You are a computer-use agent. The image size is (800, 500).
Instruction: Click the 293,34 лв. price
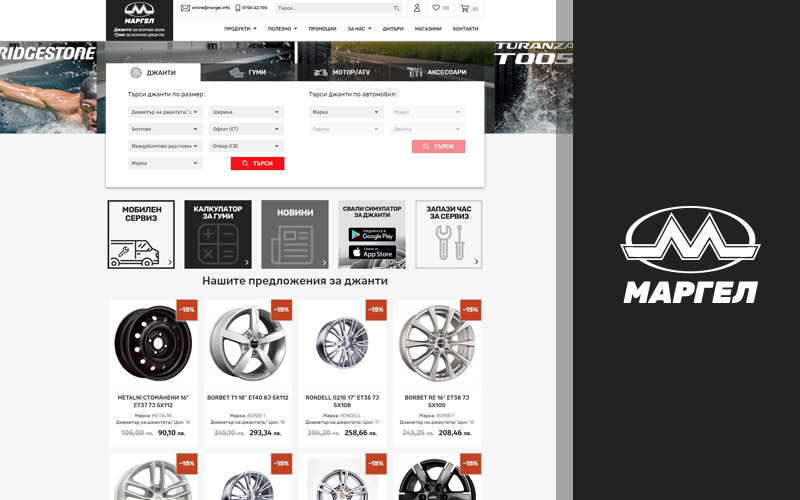coord(267,433)
